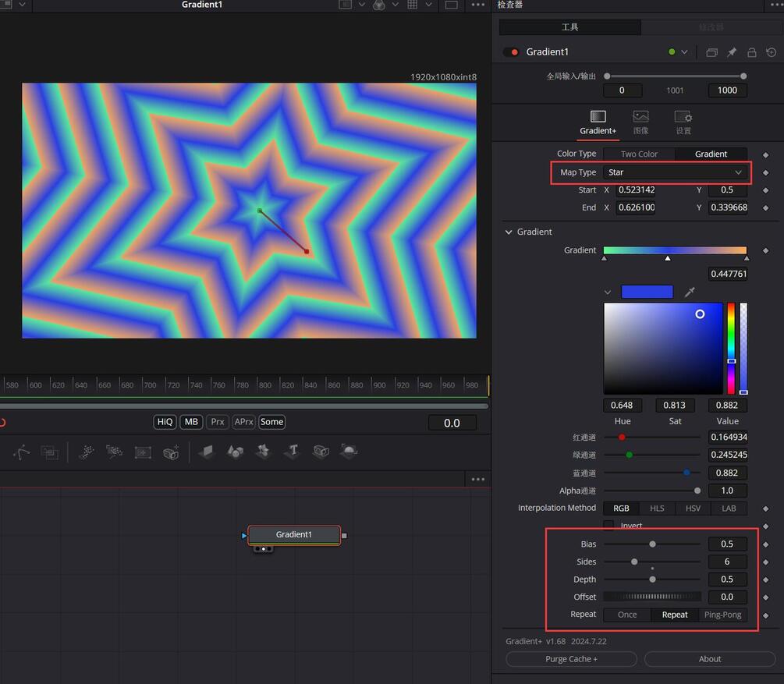Open the Map Type dropdown showing Star
The width and height of the screenshot is (784, 684).
click(x=675, y=172)
